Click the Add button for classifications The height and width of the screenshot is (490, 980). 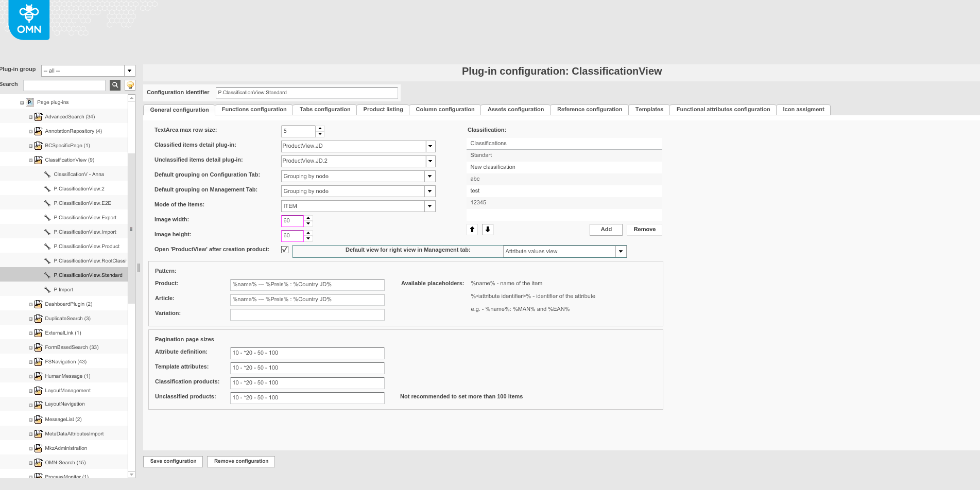tap(606, 229)
